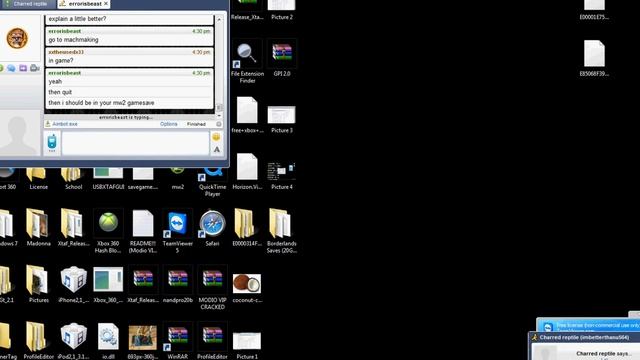The height and width of the screenshot is (360, 640).
Task: Click the message text input field
Action: pyautogui.click(x=135, y=143)
